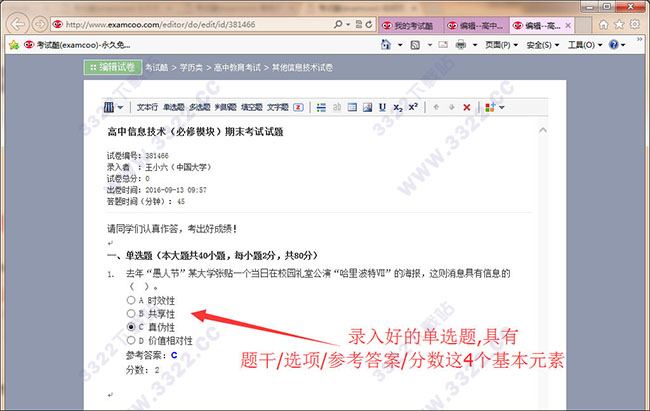Click the add-to-favorites-bar star icon
650x411 pixels.
click(14, 45)
